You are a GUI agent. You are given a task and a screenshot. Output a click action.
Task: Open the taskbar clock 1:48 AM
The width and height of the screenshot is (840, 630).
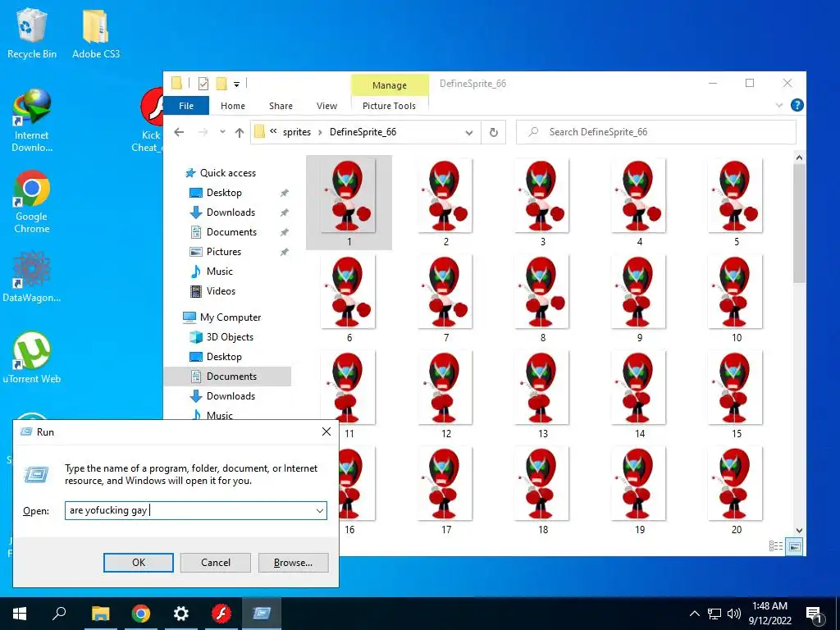point(769,614)
